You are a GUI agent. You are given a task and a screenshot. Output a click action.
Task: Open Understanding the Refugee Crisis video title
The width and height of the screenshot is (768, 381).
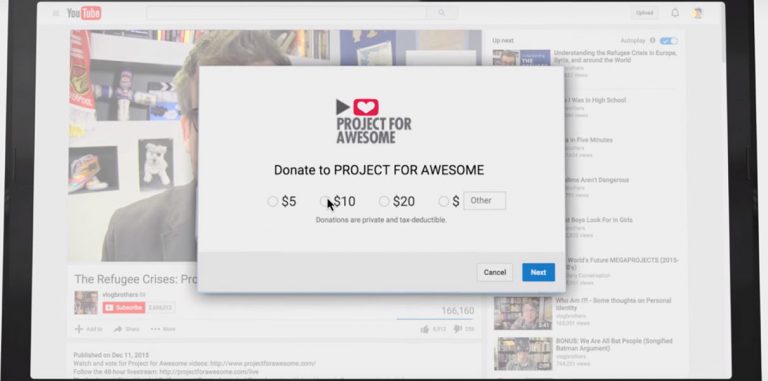[616, 56]
